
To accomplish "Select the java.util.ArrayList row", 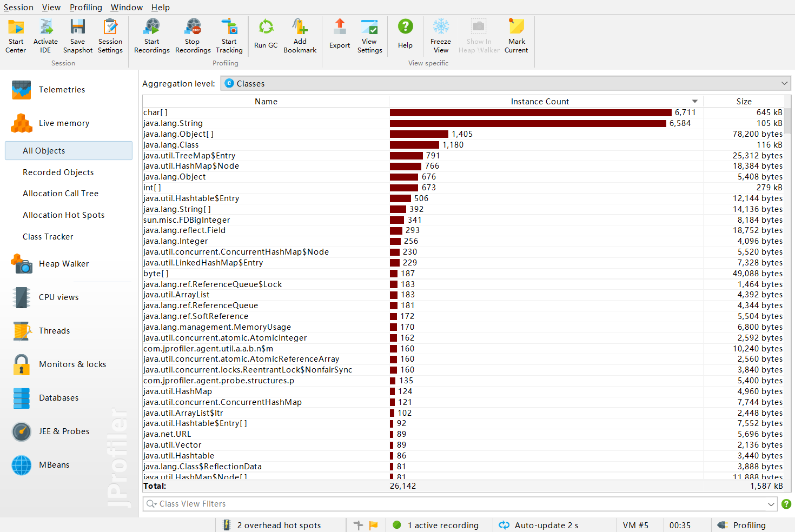I will coord(463,295).
